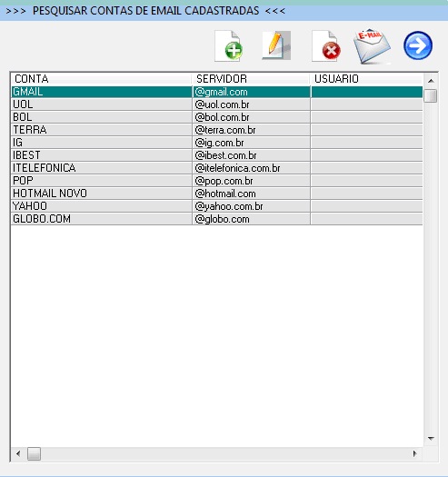Sort by the CONTA column header
Viewport: 448px width, 477px height.
point(101,79)
